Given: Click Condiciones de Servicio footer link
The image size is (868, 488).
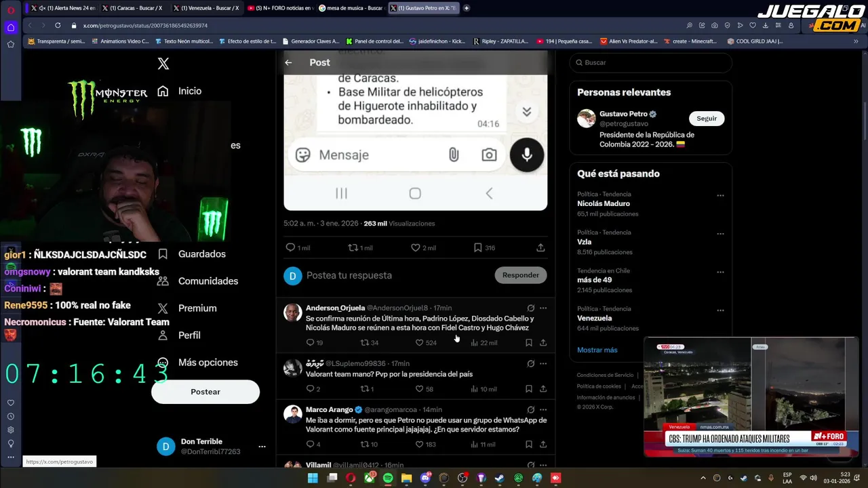Looking at the screenshot, I should click(605, 375).
